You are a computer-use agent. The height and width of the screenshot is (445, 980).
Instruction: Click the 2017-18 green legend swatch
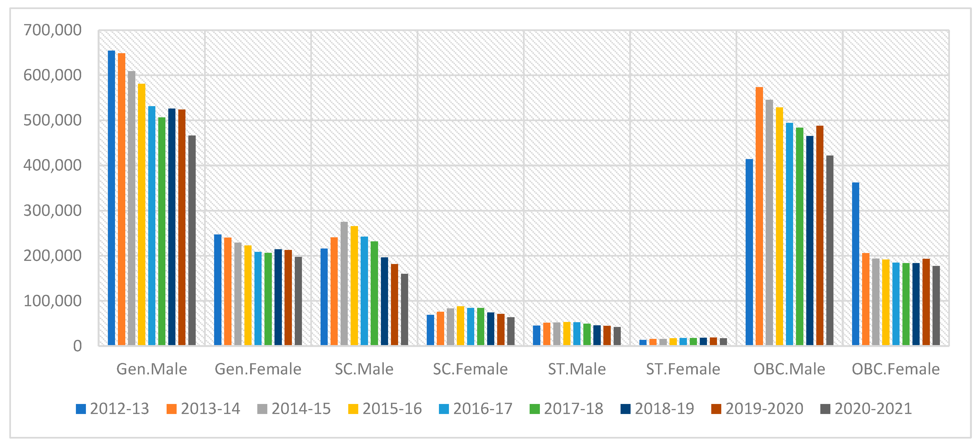click(x=534, y=409)
